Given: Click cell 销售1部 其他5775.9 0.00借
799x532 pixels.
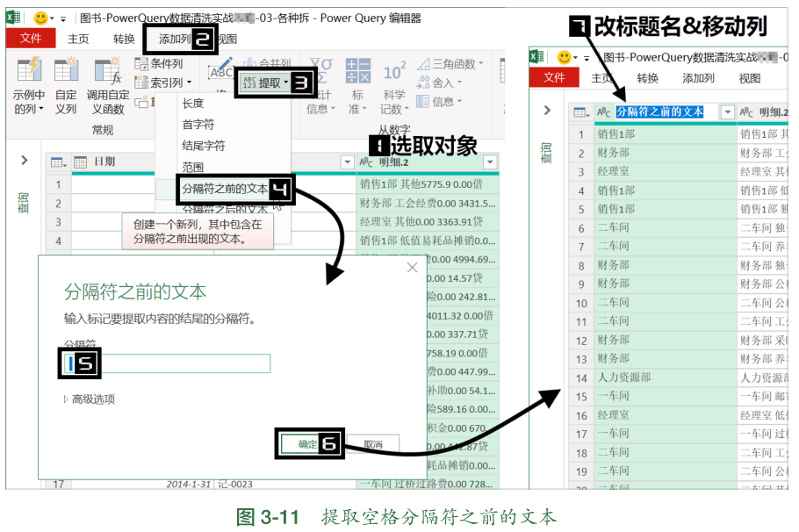Looking at the screenshot, I should pyautogui.click(x=427, y=184).
